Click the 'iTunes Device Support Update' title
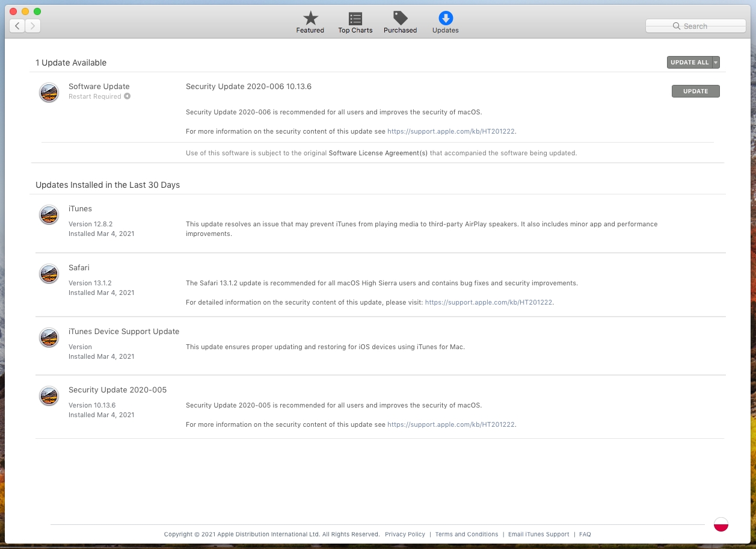The height and width of the screenshot is (549, 756). point(124,332)
